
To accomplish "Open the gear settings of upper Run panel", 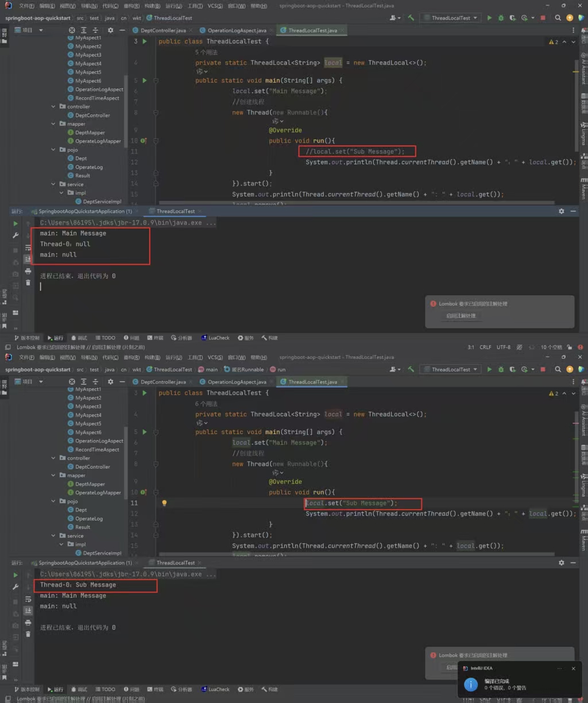I will 561,211.
